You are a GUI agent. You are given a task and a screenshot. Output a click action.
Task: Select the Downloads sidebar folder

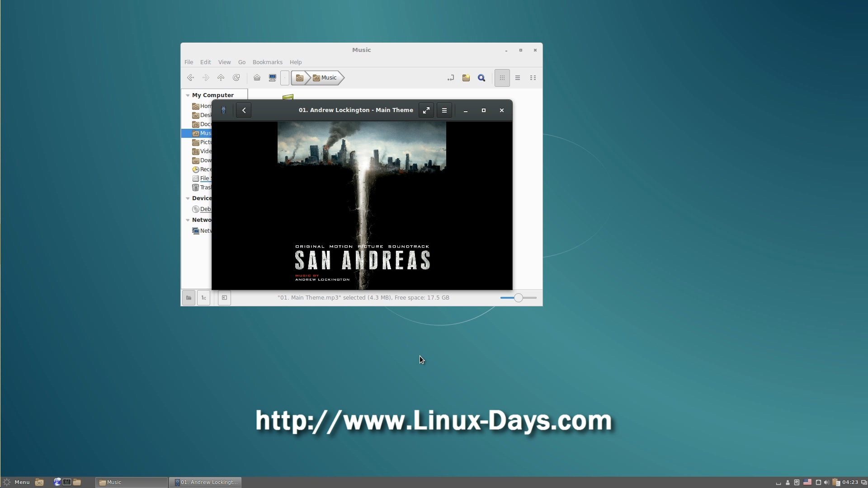point(202,160)
